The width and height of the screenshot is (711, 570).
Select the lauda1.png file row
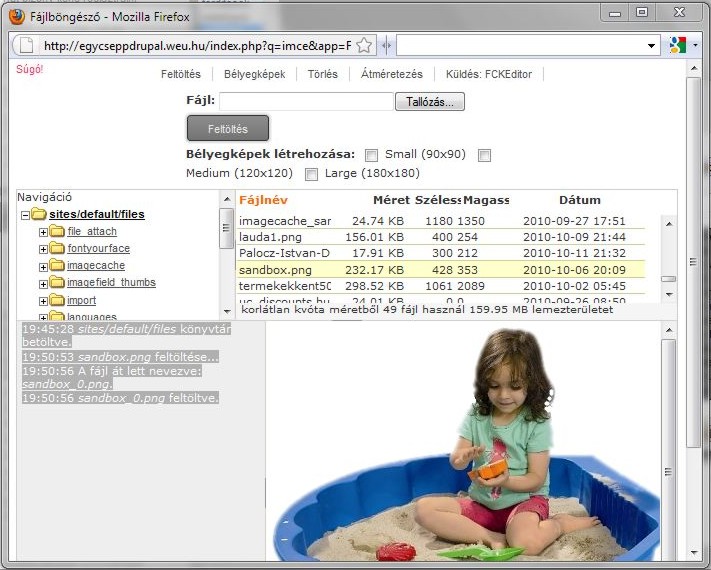(x=441, y=237)
